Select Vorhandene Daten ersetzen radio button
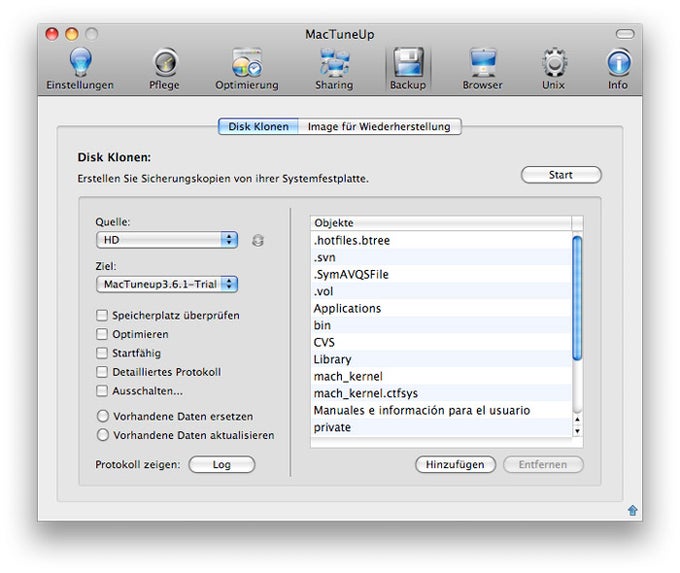 103,416
